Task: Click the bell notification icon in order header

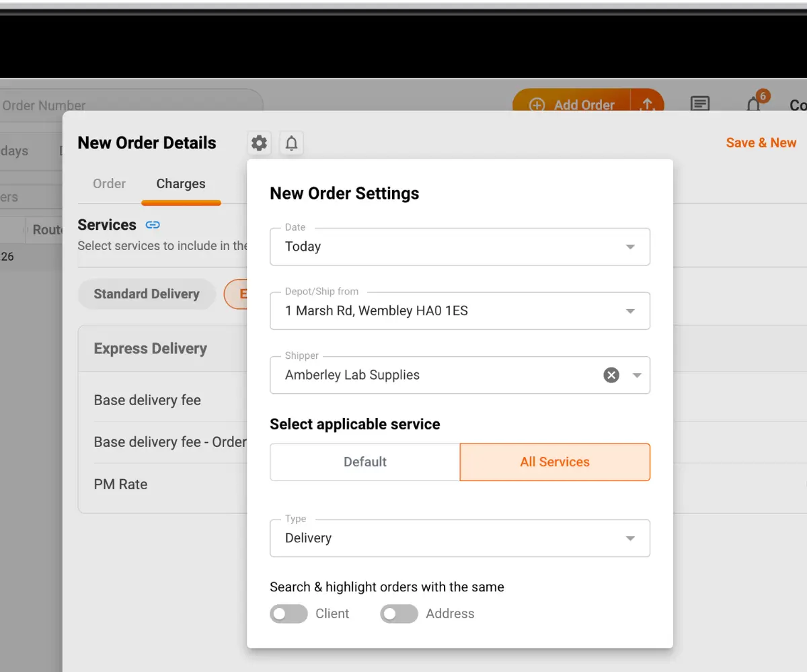Action: pyautogui.click(x=291, y=143)
